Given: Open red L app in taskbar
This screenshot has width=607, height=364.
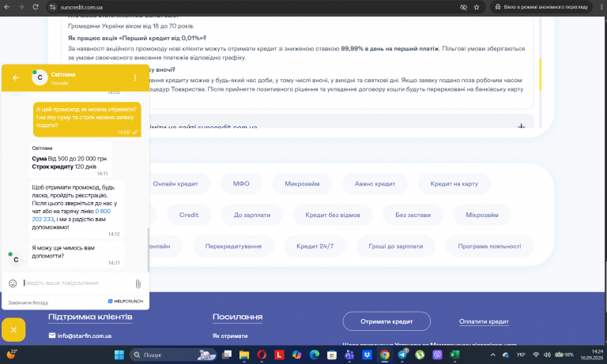Looking at the screenshot, I should coord(279,355).
